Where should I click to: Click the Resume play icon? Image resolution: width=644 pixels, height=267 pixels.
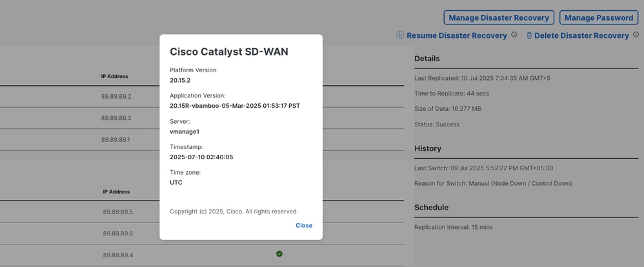pyautogui.click(x=400, y=35)
